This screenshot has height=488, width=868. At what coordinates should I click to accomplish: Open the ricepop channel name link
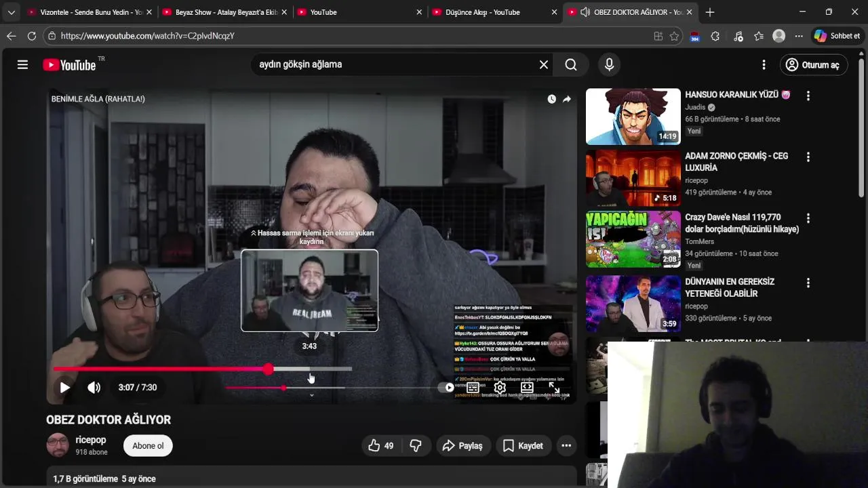point(91,440)
